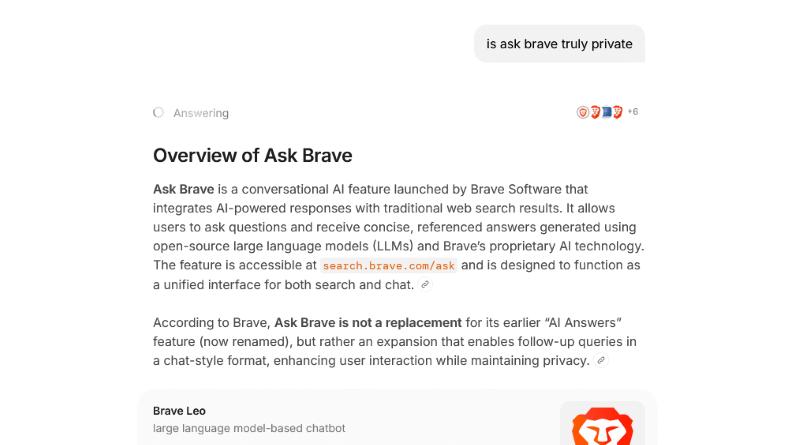Click the second source favicon in the row
800x445 pixels.
[x=595, y=112]
